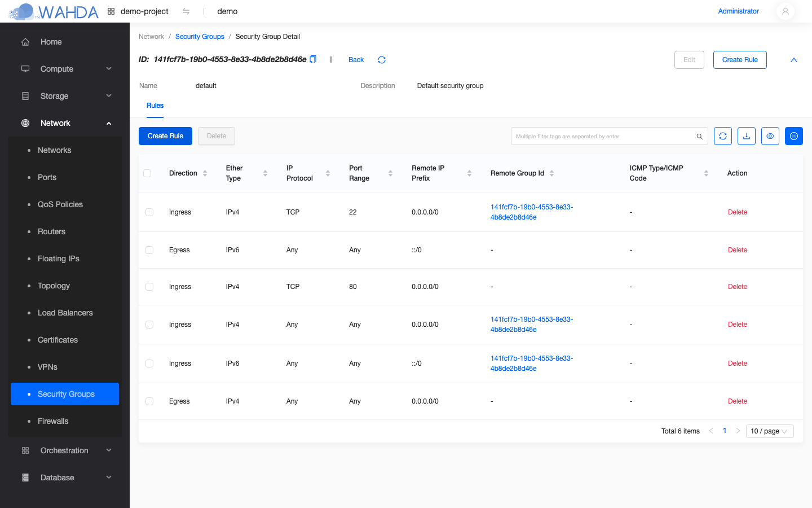Screen dimensions: 812x508
Task: Open the column visibility eye icon
Action: (770, 136)
